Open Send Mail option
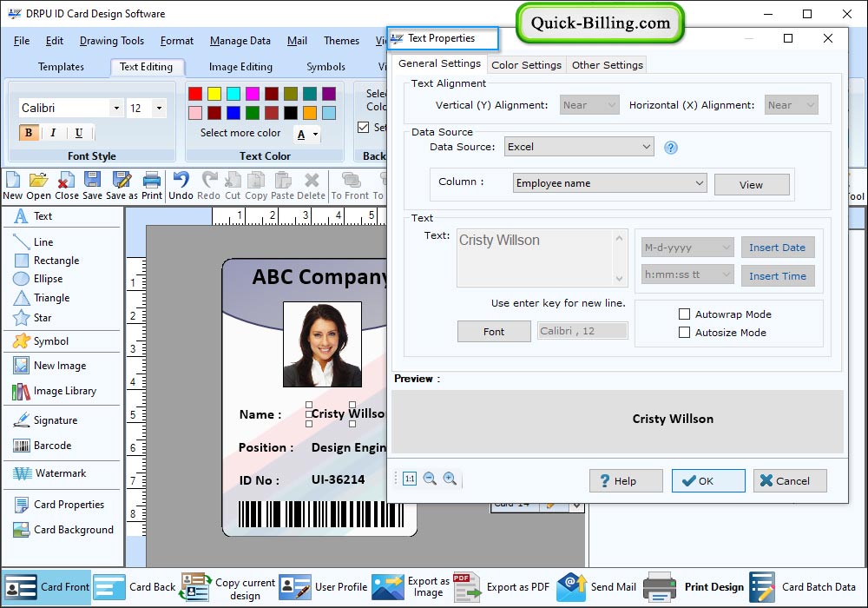The image size is (868, 608). coord(596,587)
